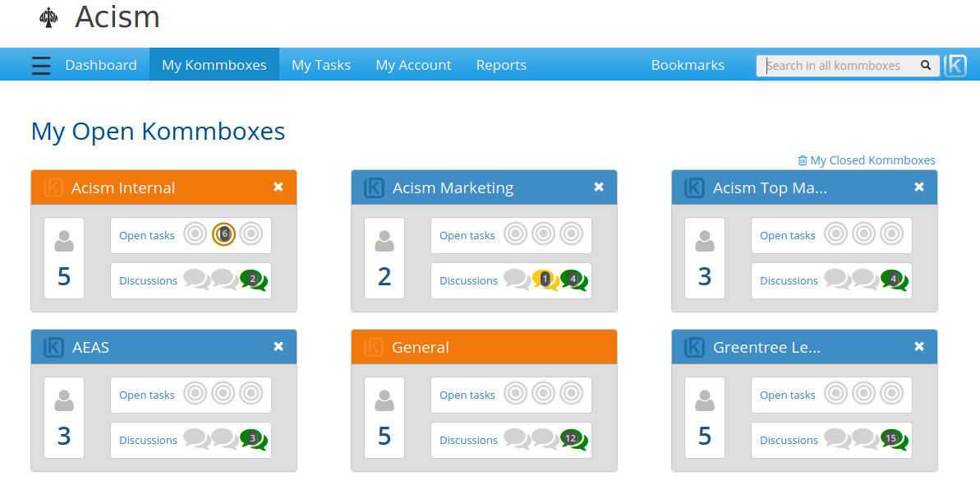Open green discussions bubble showing 12 in General
Screen dimensions: 980x481
pos(572,439)
